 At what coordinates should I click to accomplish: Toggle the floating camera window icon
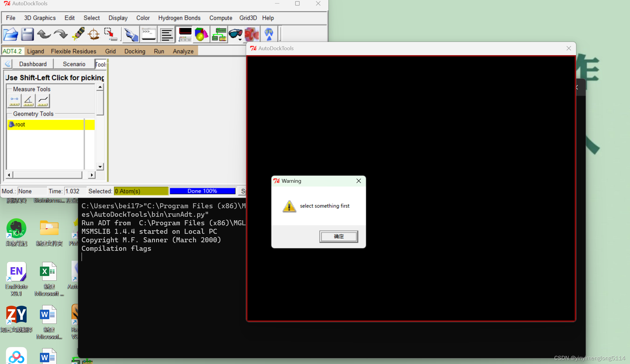185,35
